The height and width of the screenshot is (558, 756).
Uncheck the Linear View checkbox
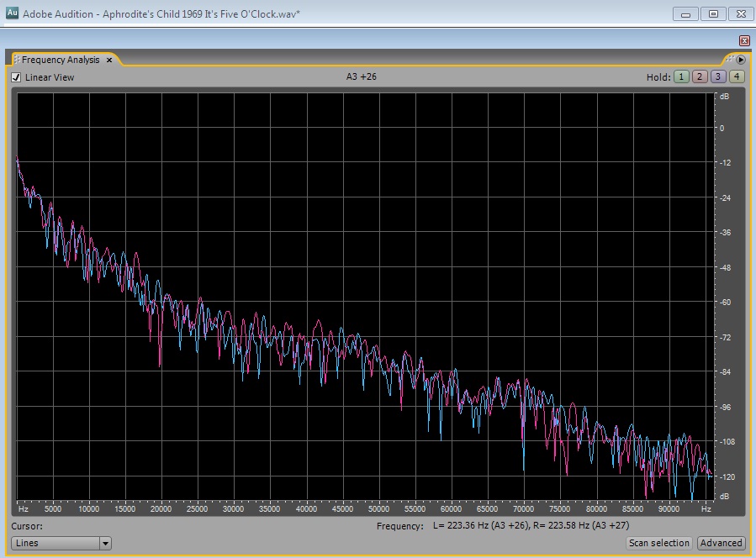(16, 77)
